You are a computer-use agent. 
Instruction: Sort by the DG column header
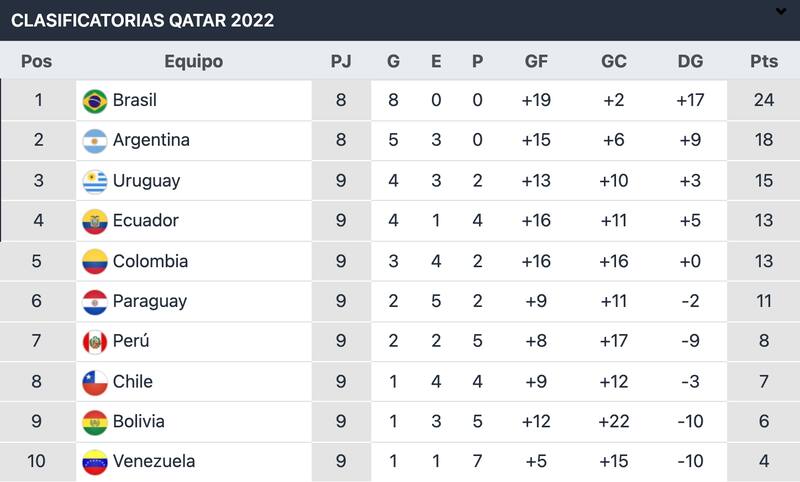point(690,61)
